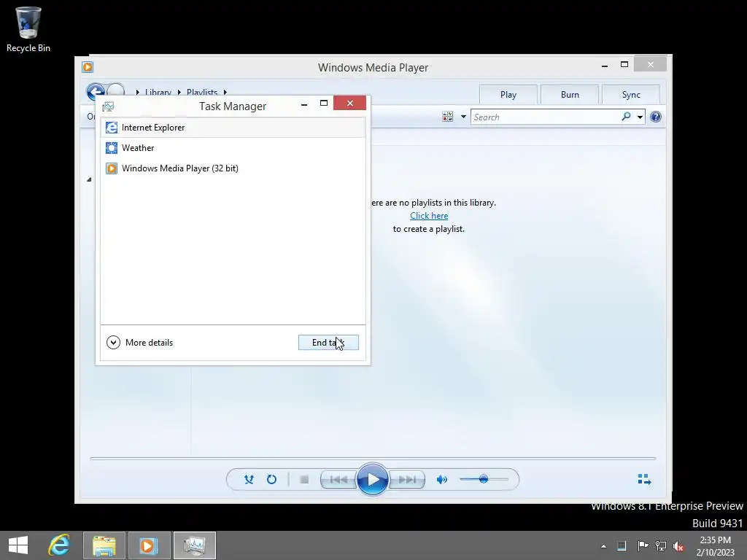This screenshot has width=747, height=560.
Task: Select Weather app in Task Manager list
Action: click(x=233, y=148)
